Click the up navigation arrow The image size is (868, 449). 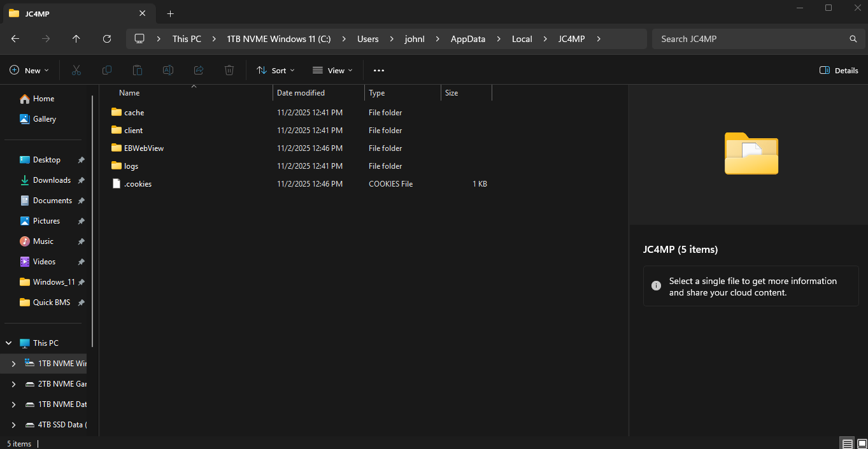[76, 39]
